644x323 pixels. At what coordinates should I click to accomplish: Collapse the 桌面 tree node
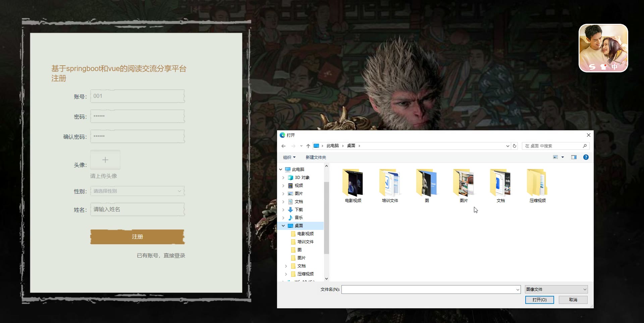click(x=283, y=226)
